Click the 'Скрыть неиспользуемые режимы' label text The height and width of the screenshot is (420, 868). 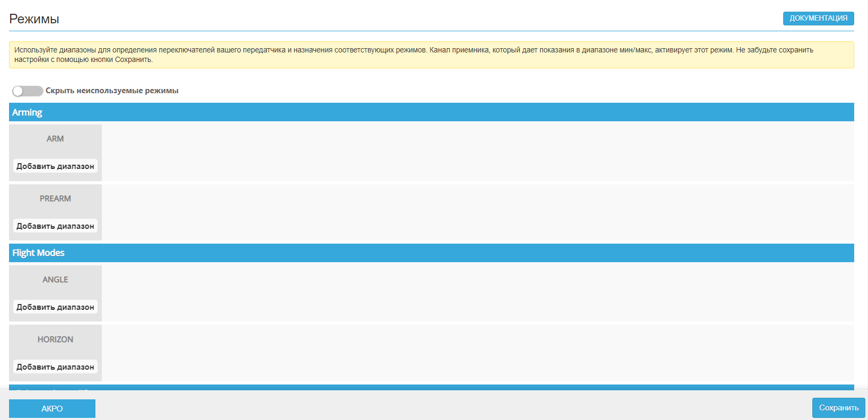(112, 91)
